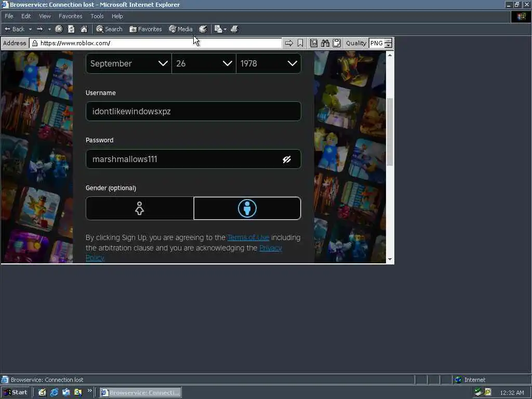Open the Edit menu
Image resolution: width=532 pixels, height=399 pixels.
(26, 16)
